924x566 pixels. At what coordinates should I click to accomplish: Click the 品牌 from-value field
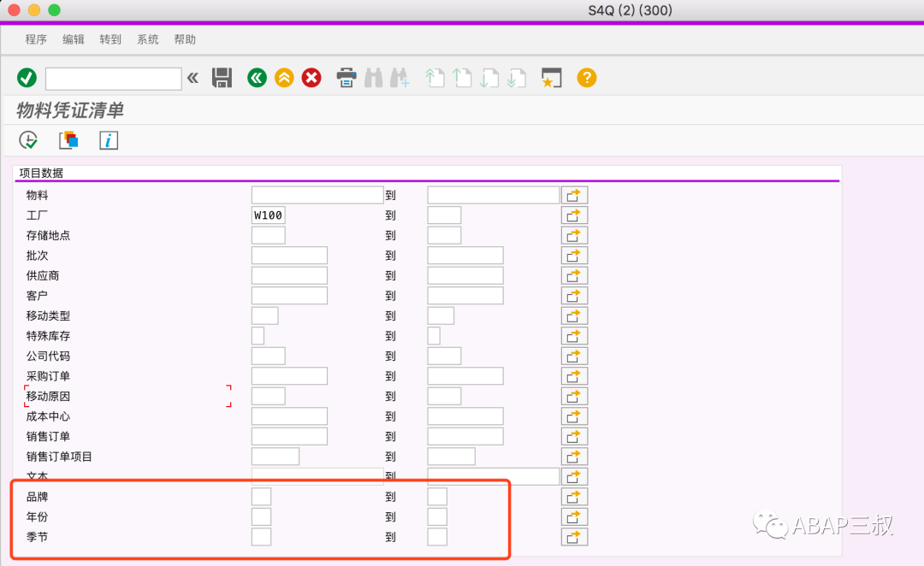tap(261, 497)
